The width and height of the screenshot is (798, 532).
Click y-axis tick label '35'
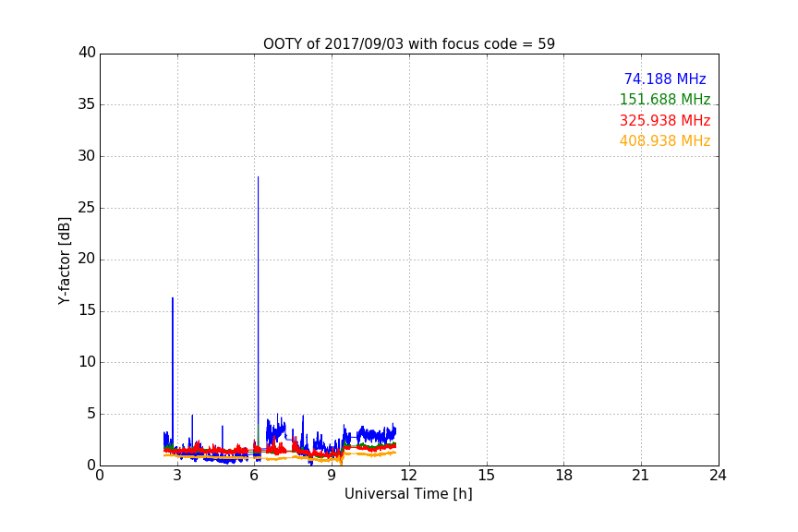tap(87, 104)
